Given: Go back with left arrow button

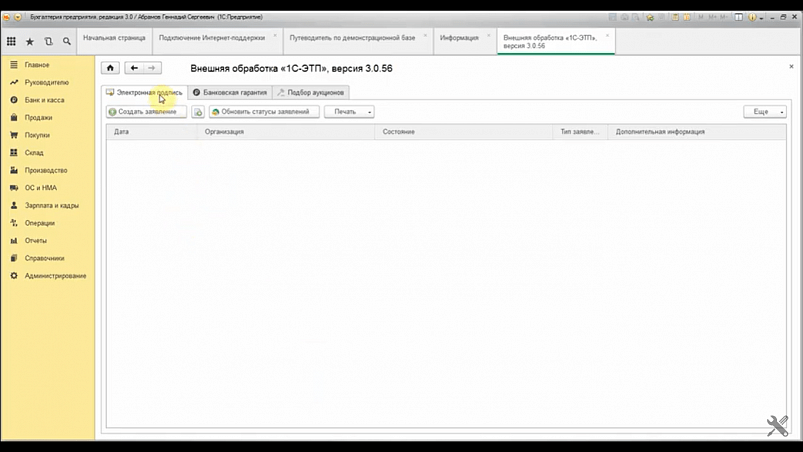Looking at the screenshot, I should pyautogui.click(x=134, y=68).
